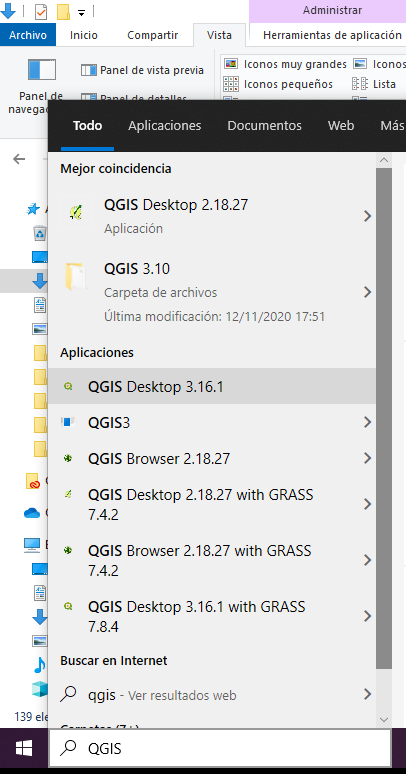Click the magnifier icon beside qgis web results
Screen dimensions: 406x774
(68, 694)
